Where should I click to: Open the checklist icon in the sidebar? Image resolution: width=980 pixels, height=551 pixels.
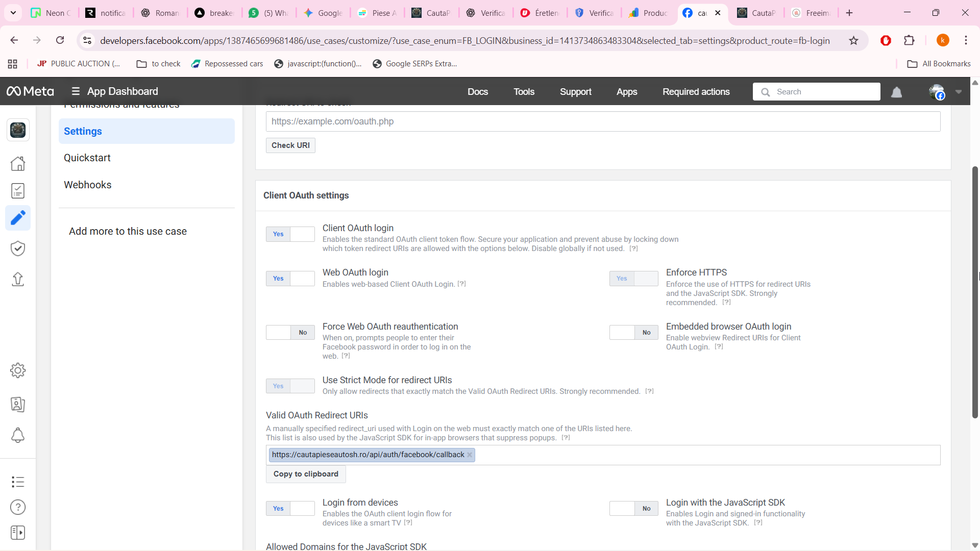point(18,191)
